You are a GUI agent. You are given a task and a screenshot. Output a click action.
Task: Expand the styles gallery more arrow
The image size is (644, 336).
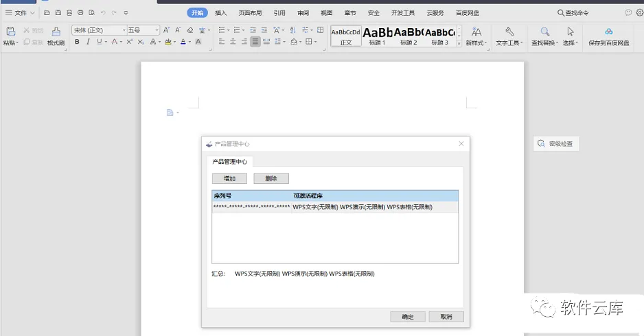[459, 43]
